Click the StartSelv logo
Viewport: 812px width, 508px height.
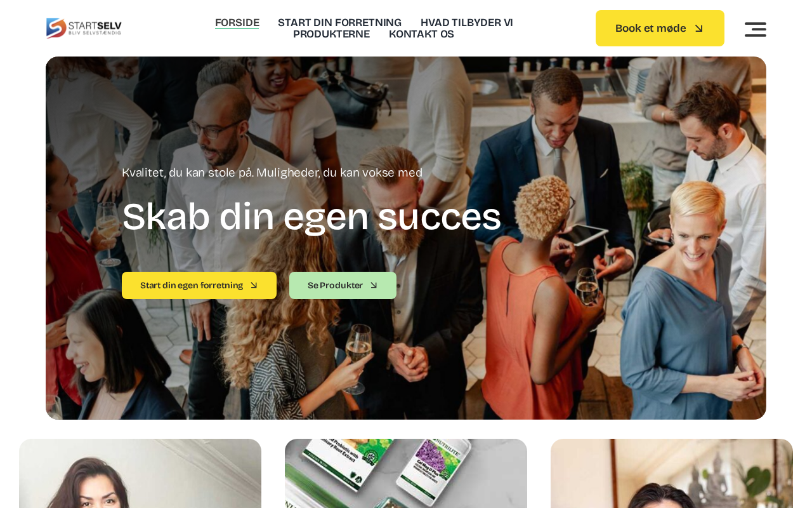pos(84,28)
